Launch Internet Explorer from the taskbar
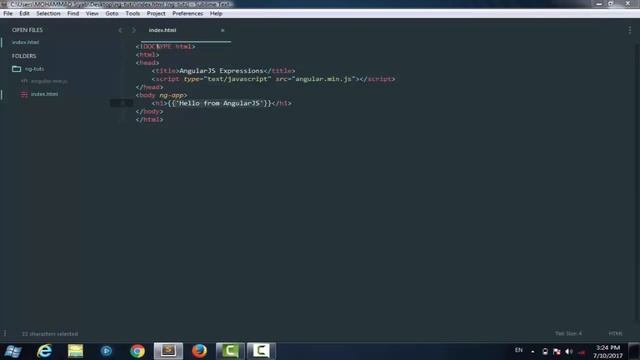 pos(44,351)
